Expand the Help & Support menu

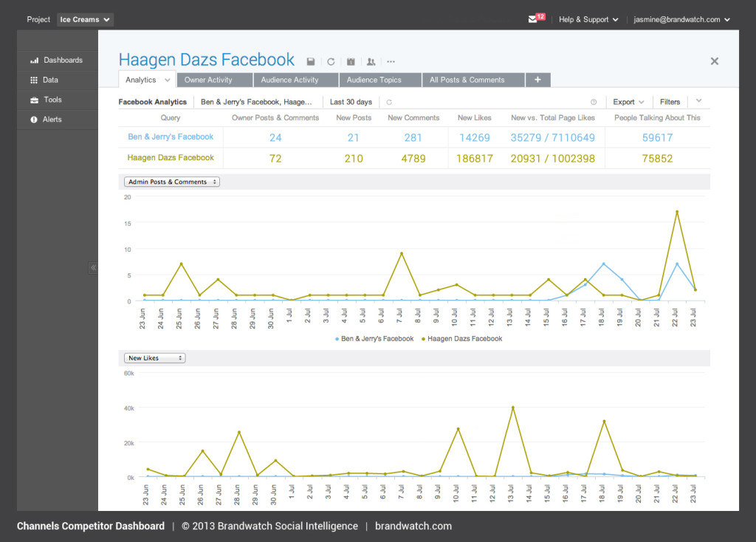click(588, 19)
